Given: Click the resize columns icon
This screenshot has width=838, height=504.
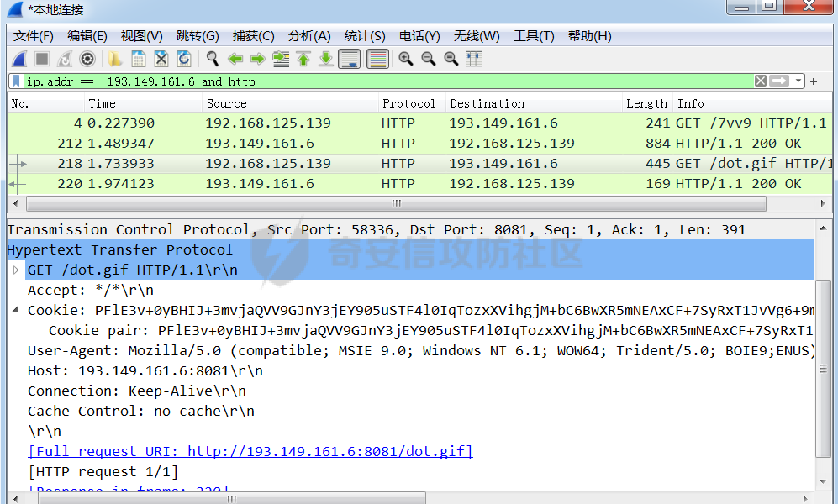Looking at the screenshot, I should [474, 59].
